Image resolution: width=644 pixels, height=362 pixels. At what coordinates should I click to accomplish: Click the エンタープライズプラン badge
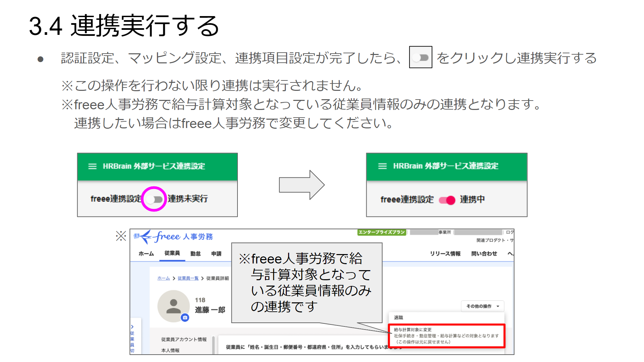pyautogui.click(x=382, y=232)
